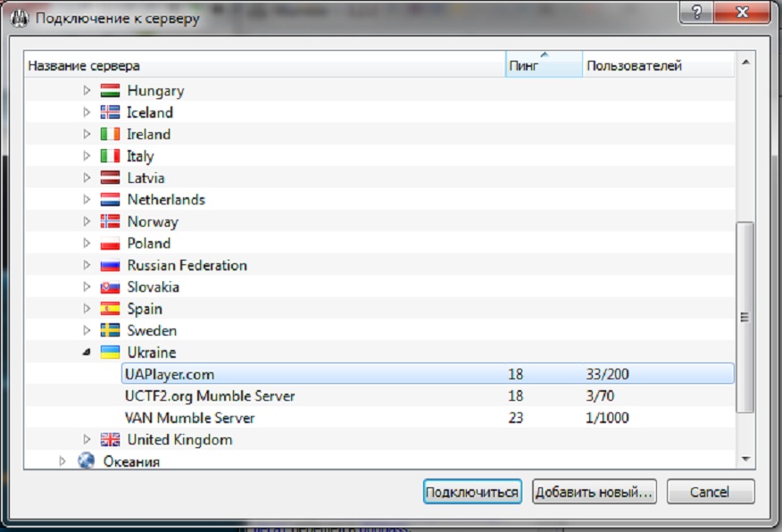Click the Slovakia flag icon
782x532 pixels.
pos(110,287)
